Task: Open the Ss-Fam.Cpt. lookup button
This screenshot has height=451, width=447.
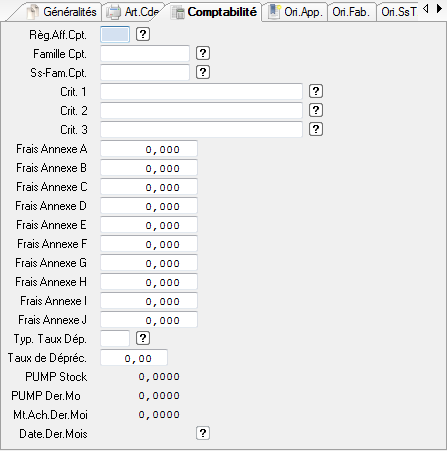Action: coord(203,72)
